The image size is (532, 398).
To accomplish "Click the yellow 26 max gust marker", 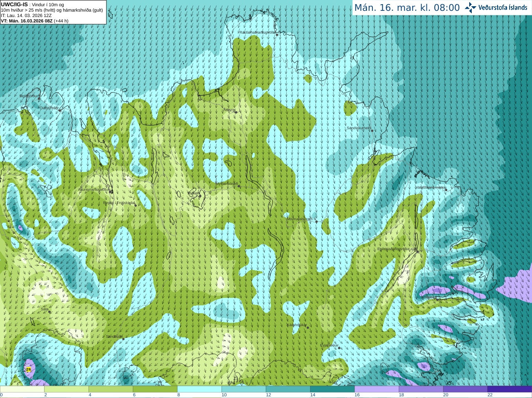I will 28,369.
